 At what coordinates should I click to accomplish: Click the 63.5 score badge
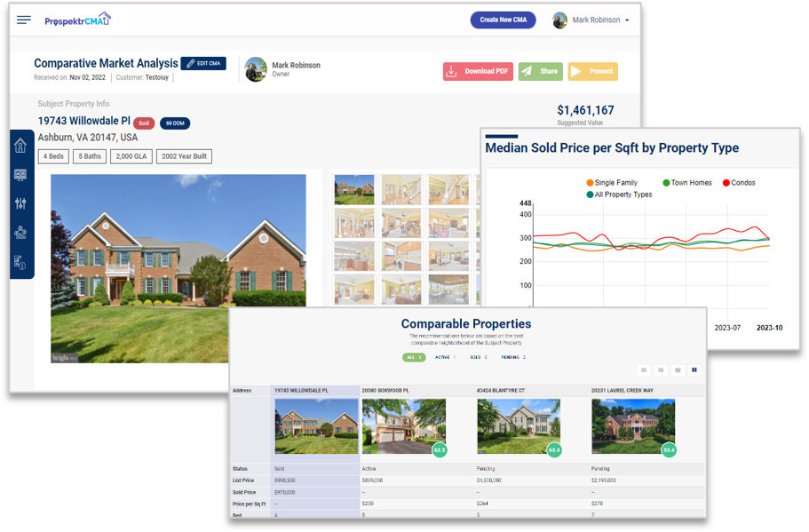tap(439, 450)
